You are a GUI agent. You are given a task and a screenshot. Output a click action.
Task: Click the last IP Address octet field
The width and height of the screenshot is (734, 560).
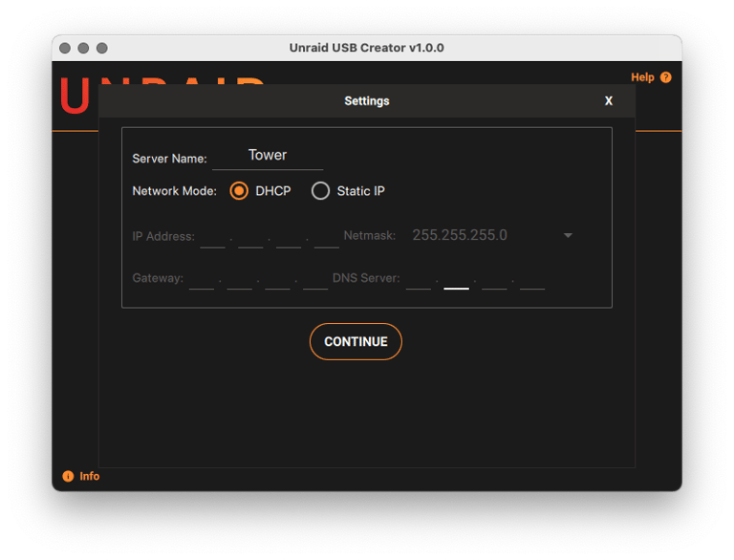pyautogui.click(x=327, y=237)
